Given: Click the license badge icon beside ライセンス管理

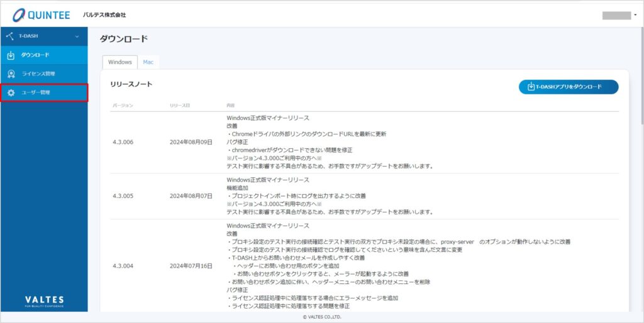Looking at the screenshot, I should pyautogui.click(x=11, y=74).
